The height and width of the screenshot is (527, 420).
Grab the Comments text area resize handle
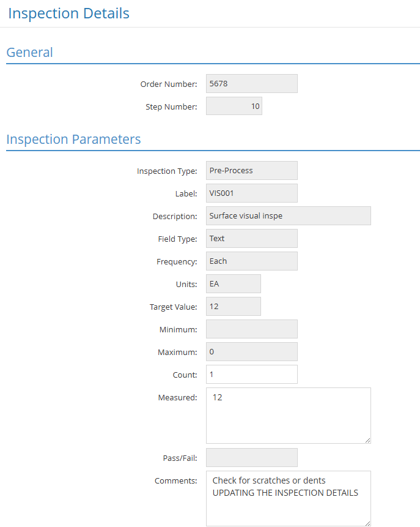pos(367,523)
